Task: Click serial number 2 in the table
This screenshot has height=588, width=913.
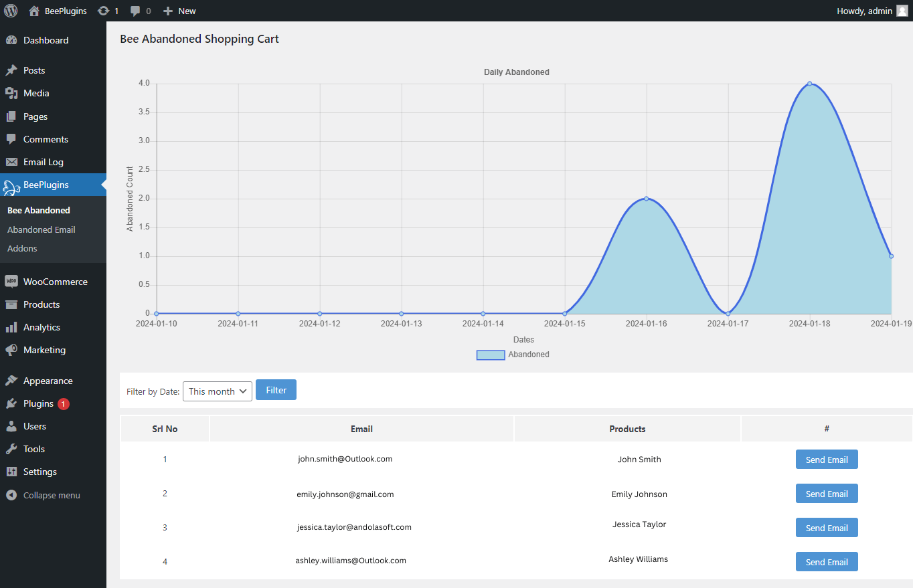Action: pos(165,494)
